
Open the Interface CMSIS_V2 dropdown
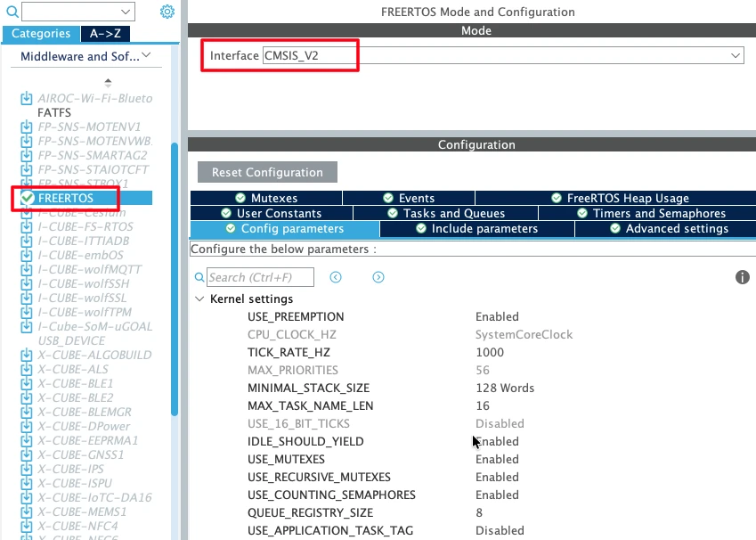tap(737, 54)
